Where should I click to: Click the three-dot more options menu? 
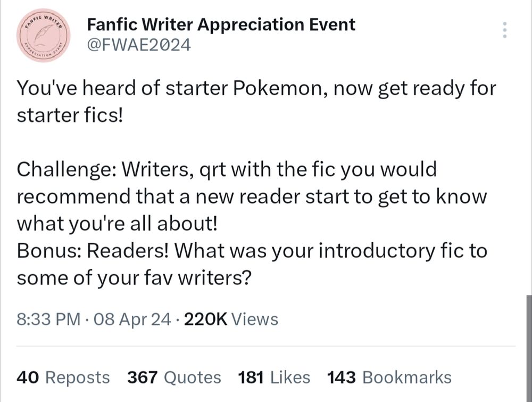click(x=504, y=30)
